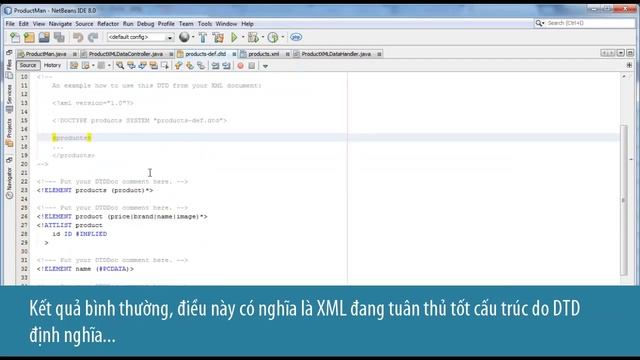Image resolution: width=640 pixels, height=360 pixels.
Task: Click Find Previous Occurrence icon
Action: (131, 66)
